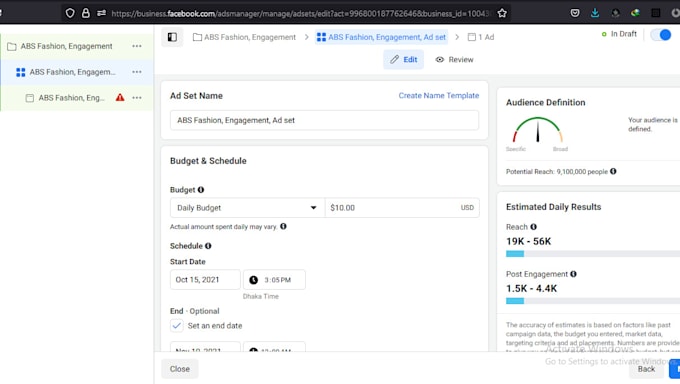
Task: Click the $10.00 budget amount field
Action: 402,208
